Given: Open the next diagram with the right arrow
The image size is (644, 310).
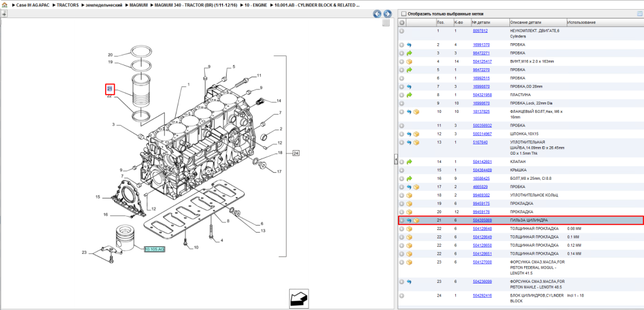Looking at the screenshot, I should click(x=387, y=14).
